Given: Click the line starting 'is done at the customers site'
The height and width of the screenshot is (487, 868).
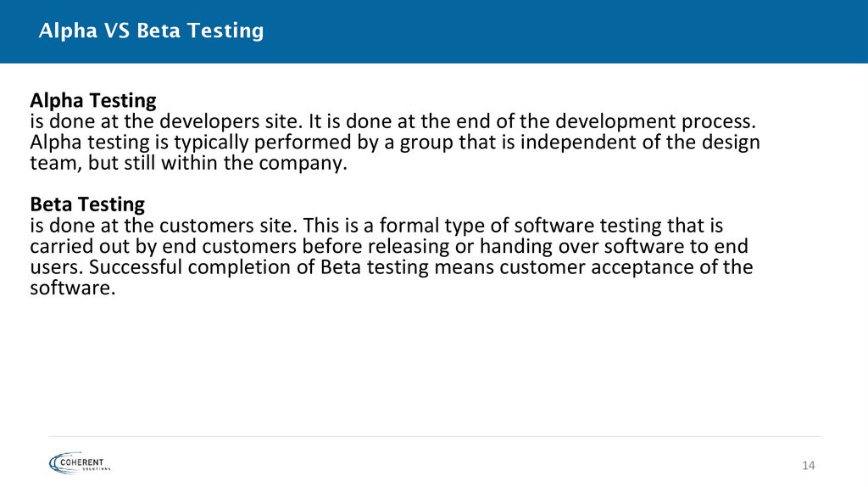Looking at the screenshot, I should [x=376, y=226].
